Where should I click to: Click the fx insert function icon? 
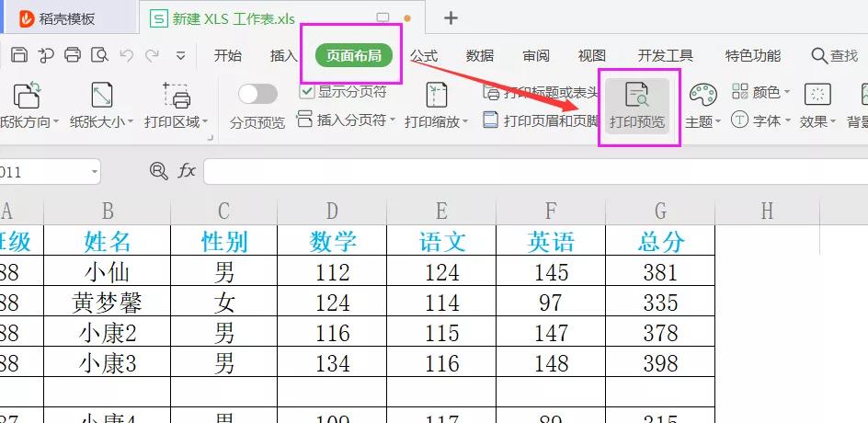pyautogui.click(x=187, y=172)
